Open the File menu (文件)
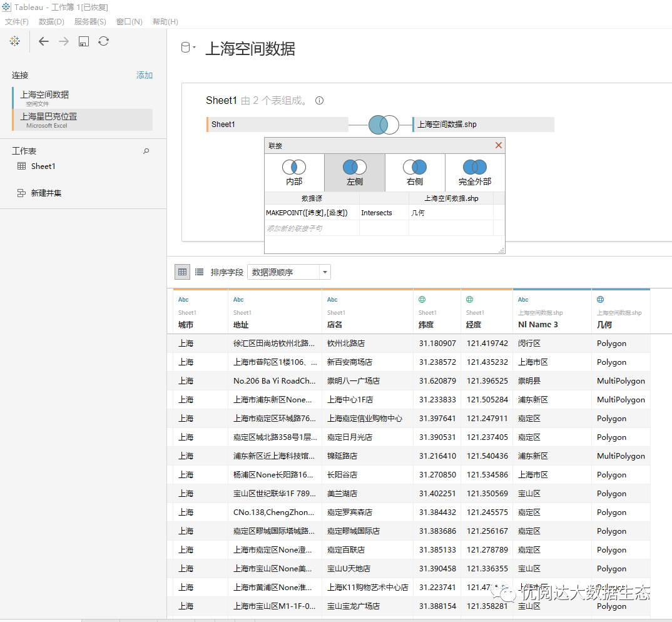Screen dimensions: 672x622 pos(17,21)
